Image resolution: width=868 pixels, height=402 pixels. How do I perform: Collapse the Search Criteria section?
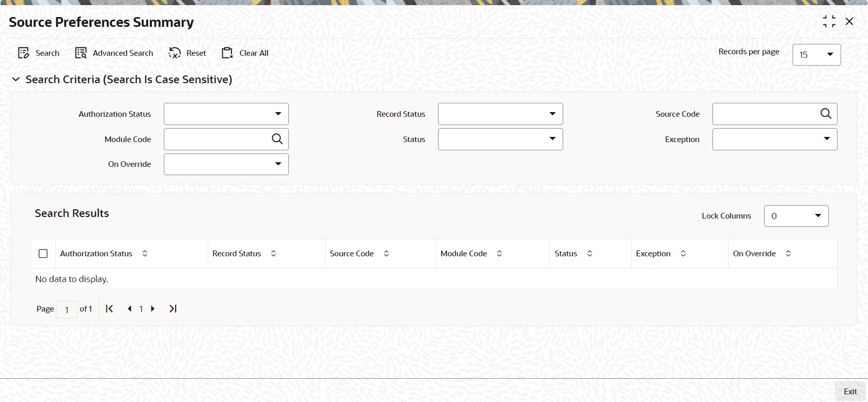pos(16,80)
